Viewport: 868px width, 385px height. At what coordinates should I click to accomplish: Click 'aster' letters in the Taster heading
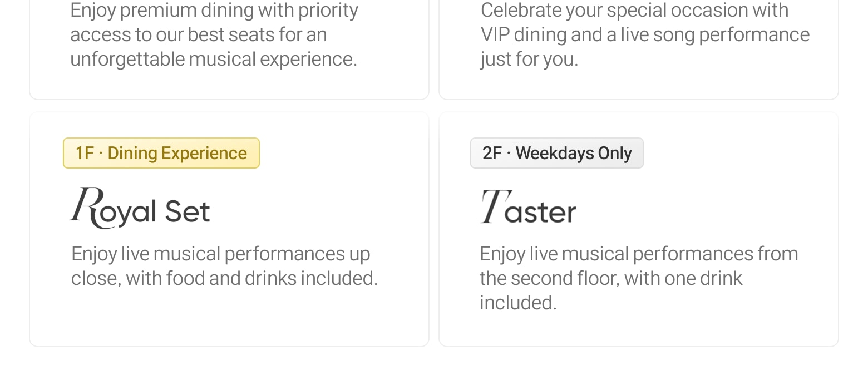pyautogui.click(x=540, y=212)
